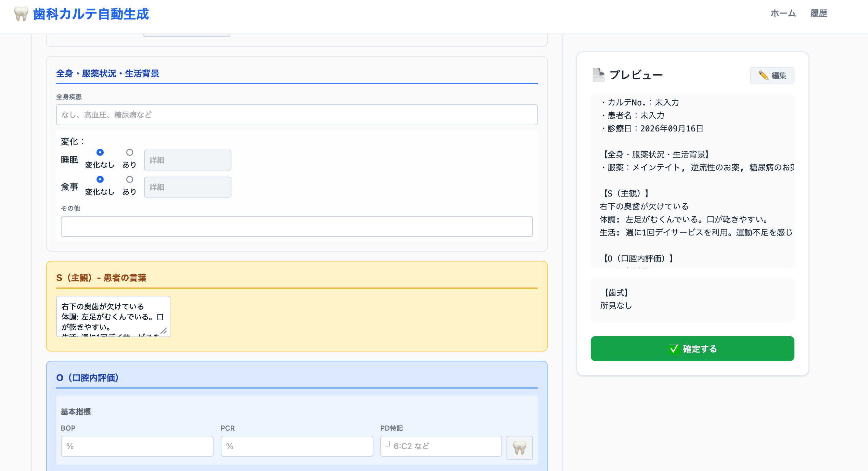
Task: Select 睡眠 あり radio button
Action: click(x=129, y=152)
